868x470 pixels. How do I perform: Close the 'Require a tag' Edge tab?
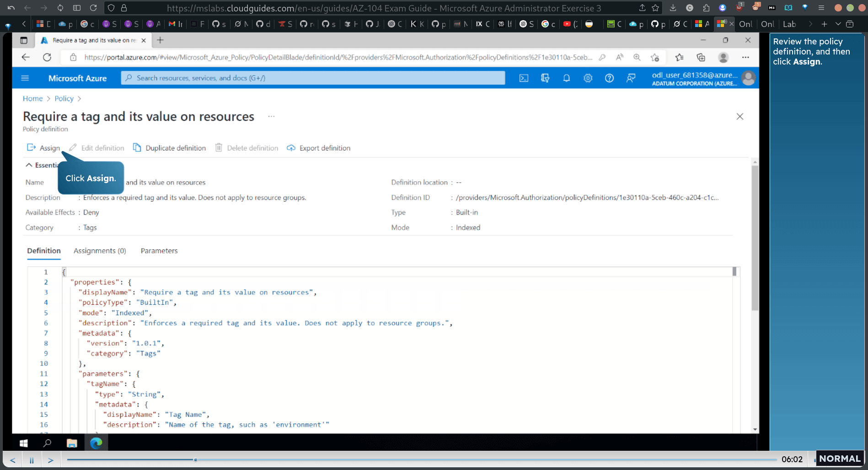pos(144,40)
